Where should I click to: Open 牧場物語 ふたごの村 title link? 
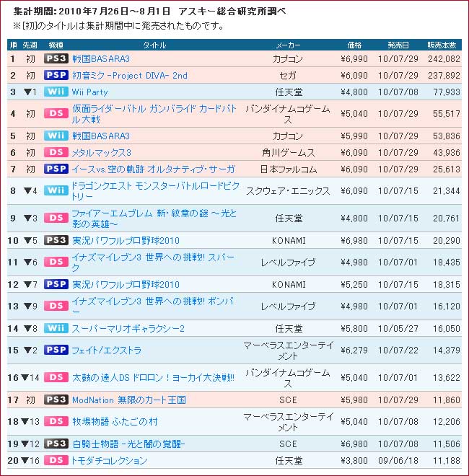coord(115,422)
